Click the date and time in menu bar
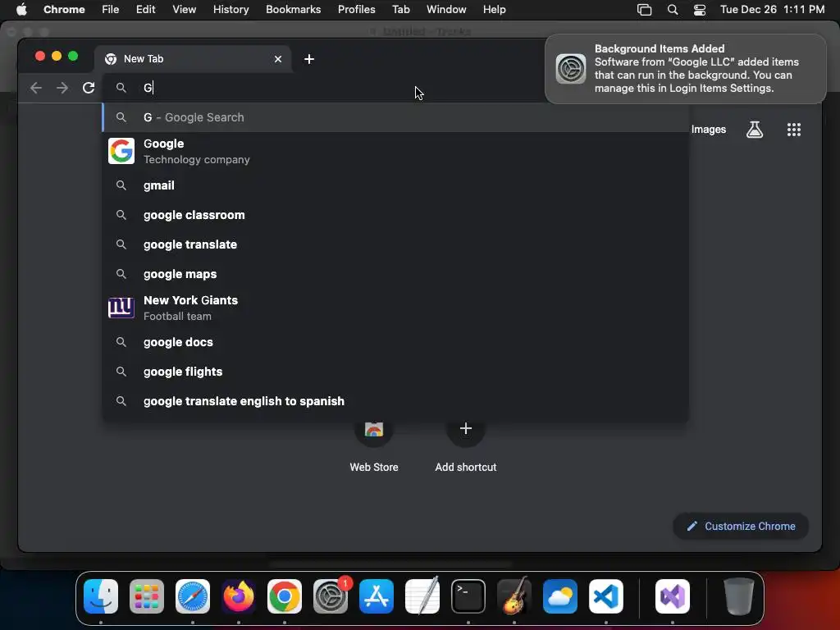Screen dimensions: 840x630 [772, 9]
